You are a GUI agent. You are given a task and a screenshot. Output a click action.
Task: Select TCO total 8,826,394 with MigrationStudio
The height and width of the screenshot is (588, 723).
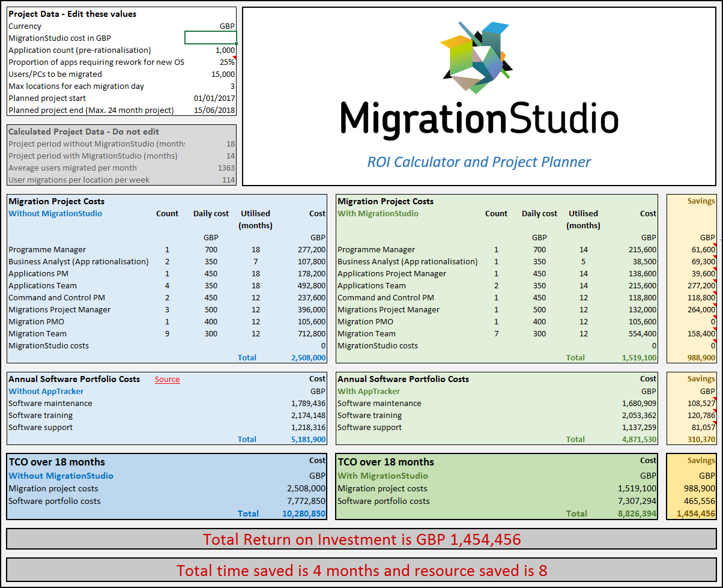[637, 514]
